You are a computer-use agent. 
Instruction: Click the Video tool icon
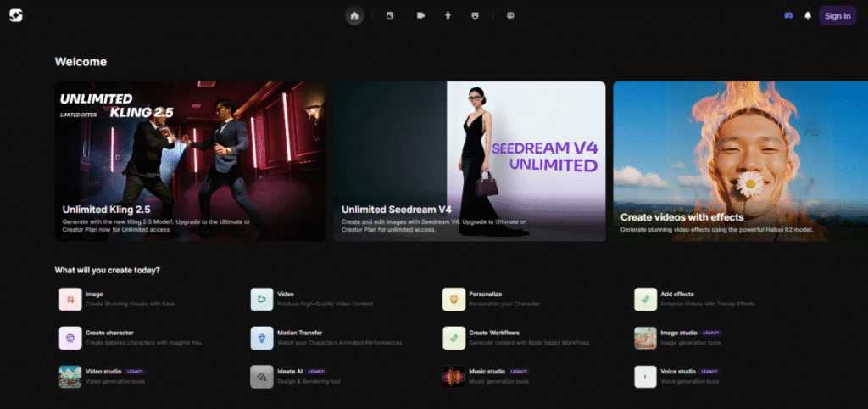(x=262, y=300)
